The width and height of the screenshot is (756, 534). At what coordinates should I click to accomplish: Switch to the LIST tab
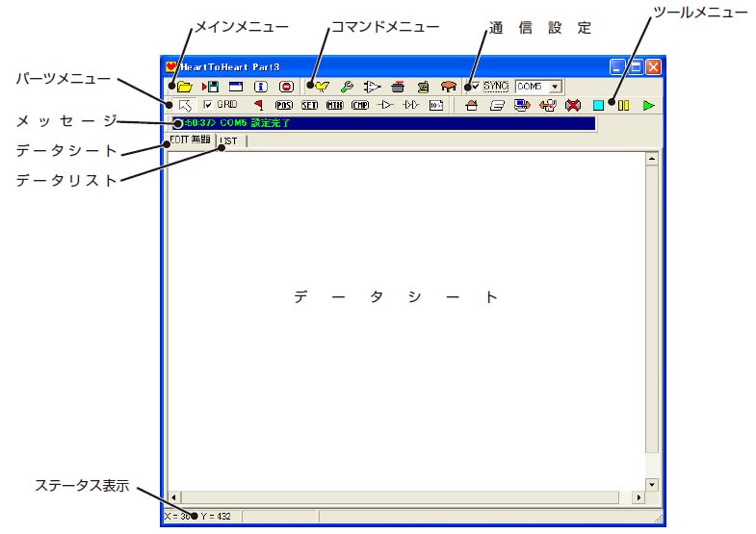coord(228,140)
